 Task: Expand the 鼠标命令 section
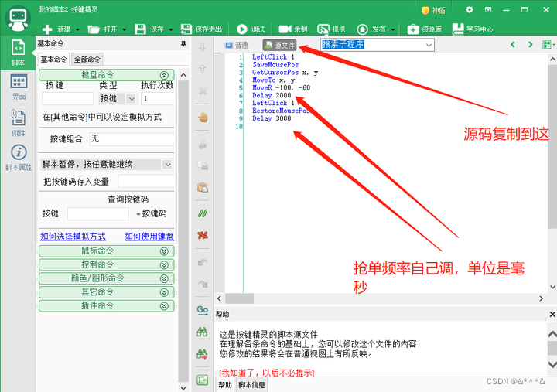(x=107, y=251)
